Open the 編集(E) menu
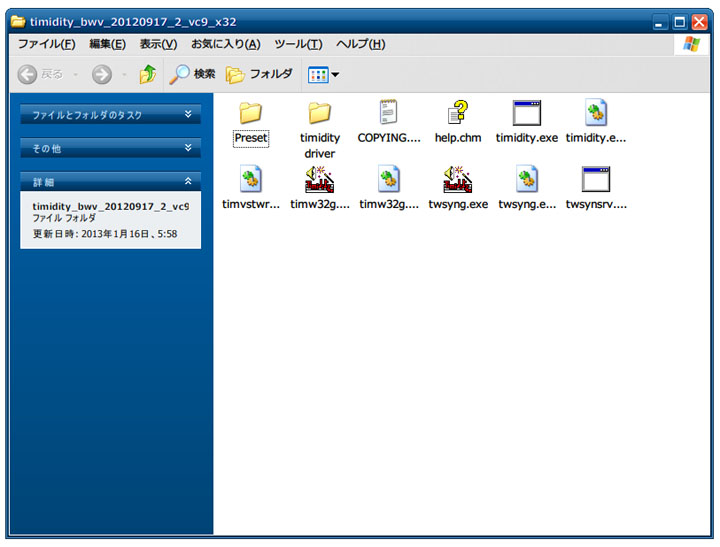 coord(107,44)
